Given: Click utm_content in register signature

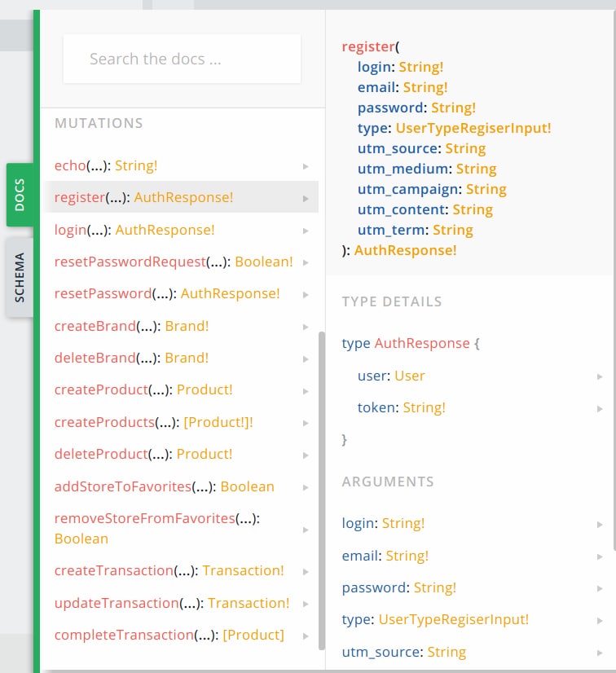Looking at the screenshot, I should coord(401,209).
